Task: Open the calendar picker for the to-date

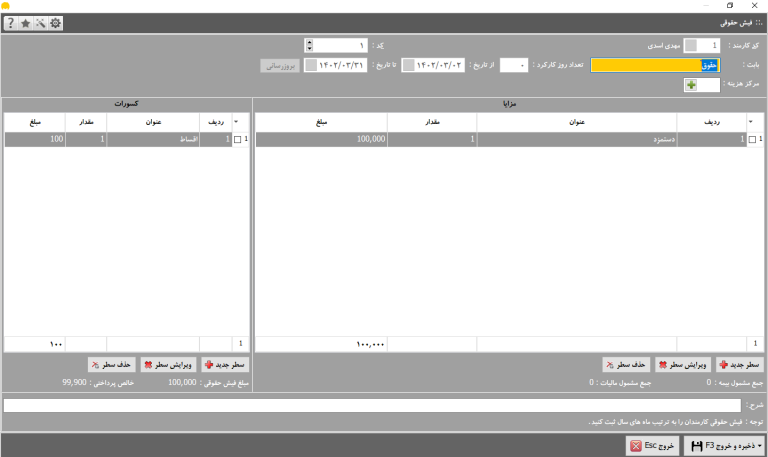Action: pyautogui.click(x=311, y=65)
